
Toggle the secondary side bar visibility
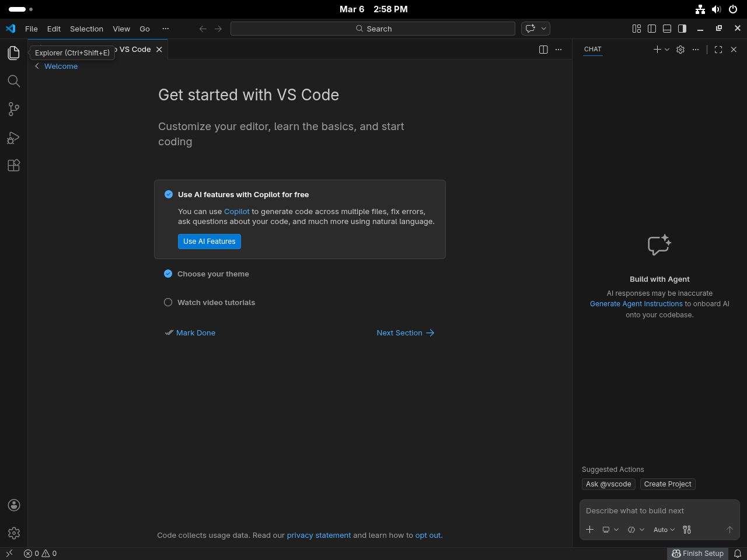(681, 28)
